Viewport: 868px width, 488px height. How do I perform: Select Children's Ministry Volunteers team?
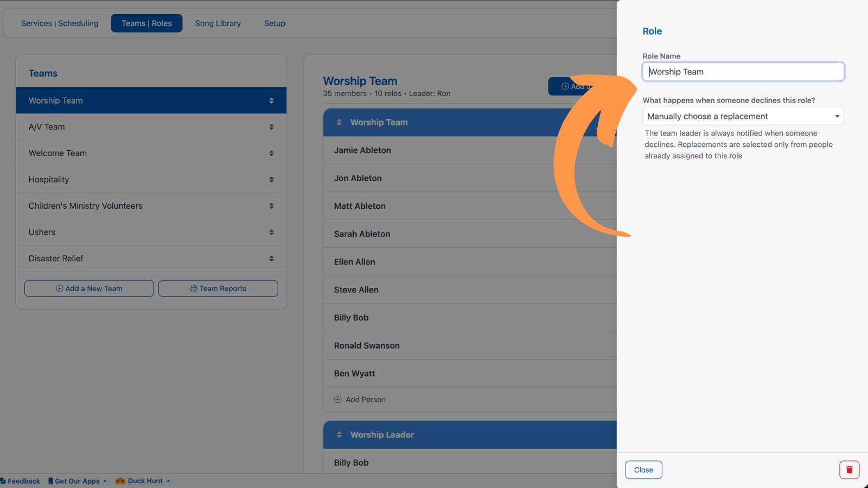pos(151,206)
